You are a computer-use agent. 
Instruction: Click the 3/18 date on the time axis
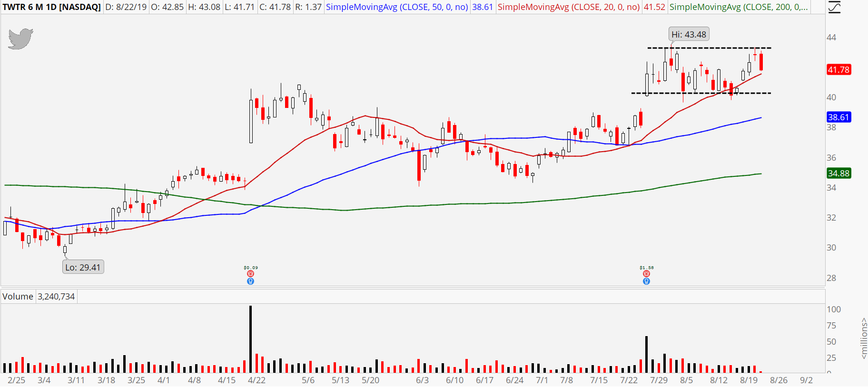107,380
